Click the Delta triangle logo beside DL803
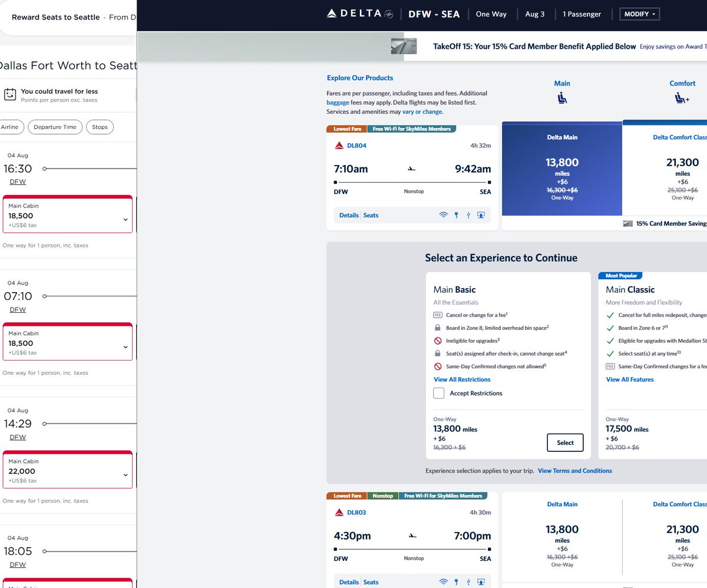Viewport: 707px width, 588px height. 339,513
